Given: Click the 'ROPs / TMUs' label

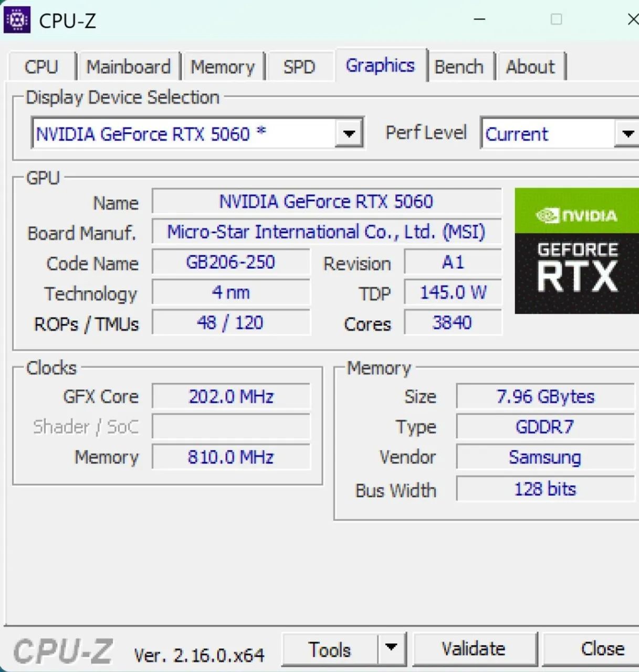Looking at the screenshot, I should (87, 324).
